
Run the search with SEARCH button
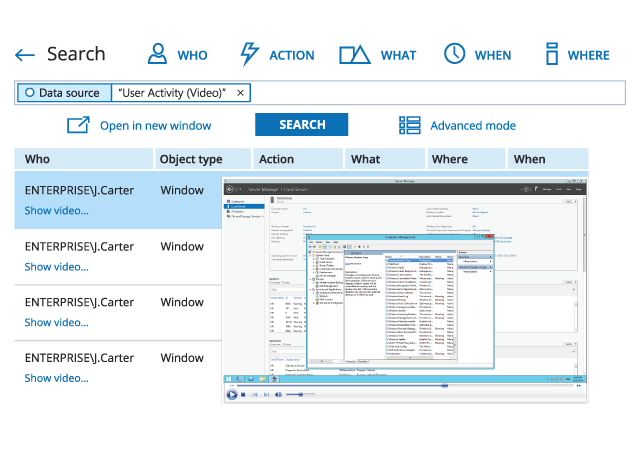pyautogui.click(x=302, y=125)
